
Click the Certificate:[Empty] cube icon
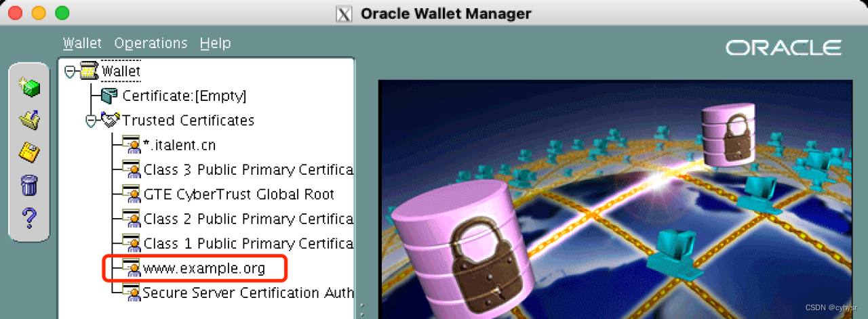tap(109, 96)
